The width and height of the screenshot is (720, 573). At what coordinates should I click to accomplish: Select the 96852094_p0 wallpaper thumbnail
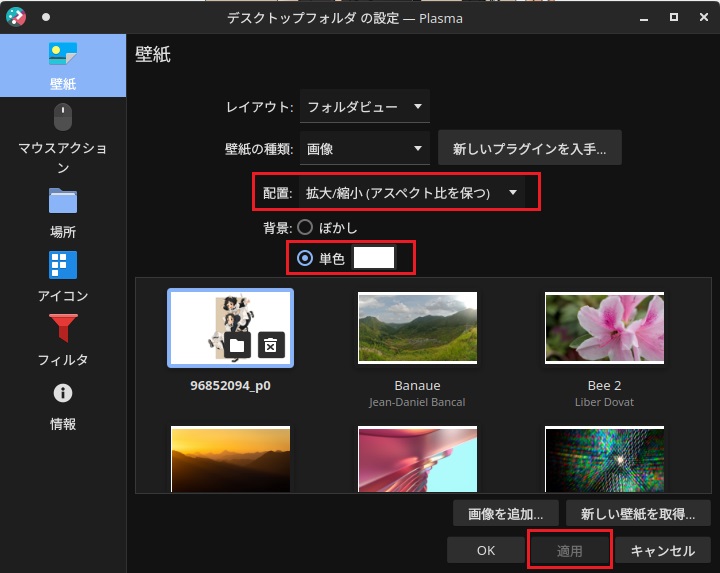click(x=231, y=328)
